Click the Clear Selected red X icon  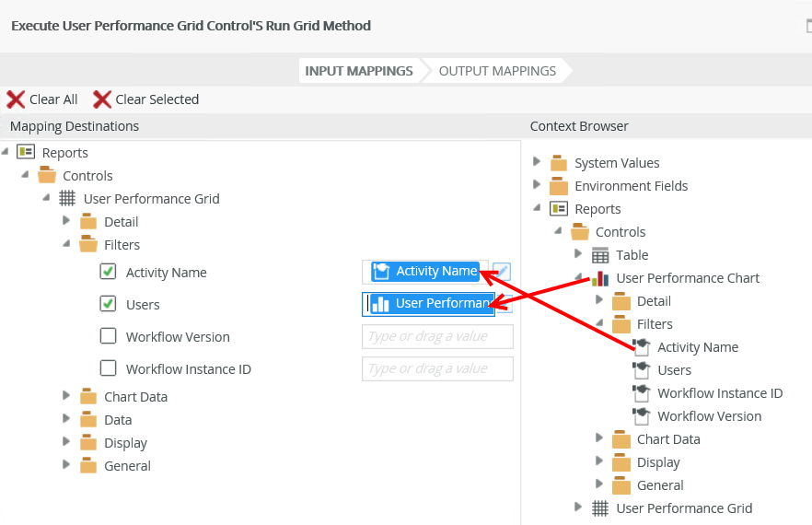(x=102, y=99)
